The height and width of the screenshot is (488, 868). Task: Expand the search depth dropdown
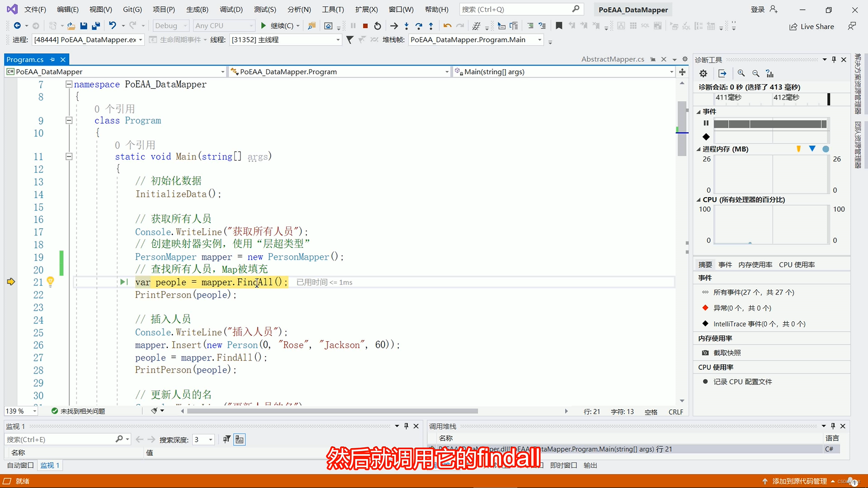(x=210, y=439)
